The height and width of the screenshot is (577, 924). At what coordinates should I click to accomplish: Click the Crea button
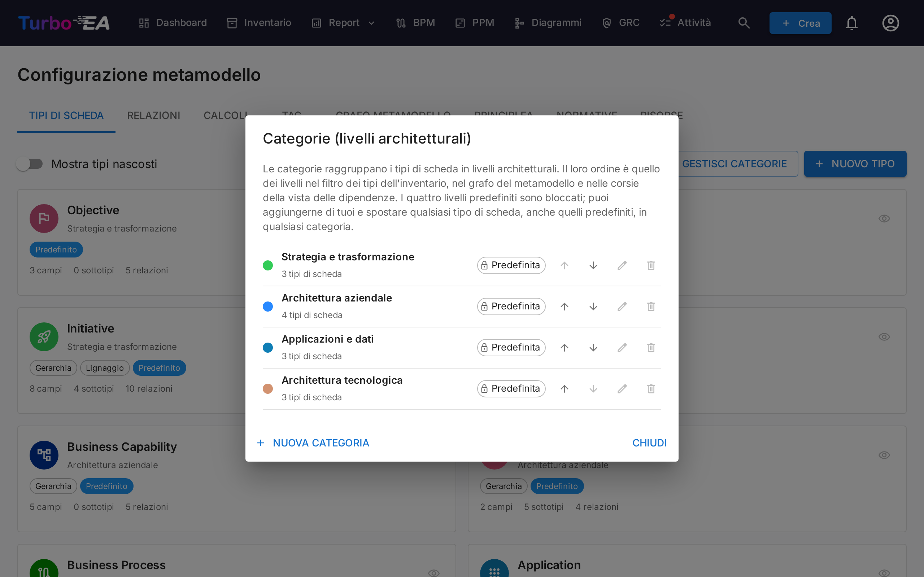click(800, 23)
